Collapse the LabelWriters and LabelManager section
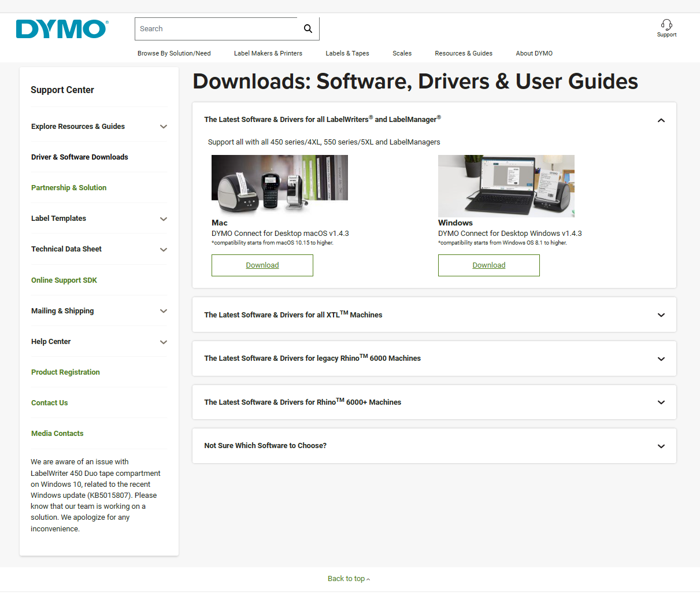This screenshot has width=700, height=599. coord(661,120)
